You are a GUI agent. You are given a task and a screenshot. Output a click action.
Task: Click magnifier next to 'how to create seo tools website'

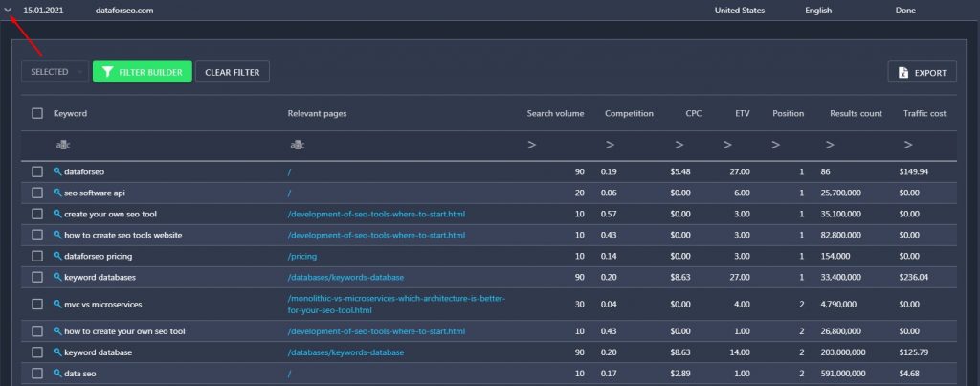57,235
